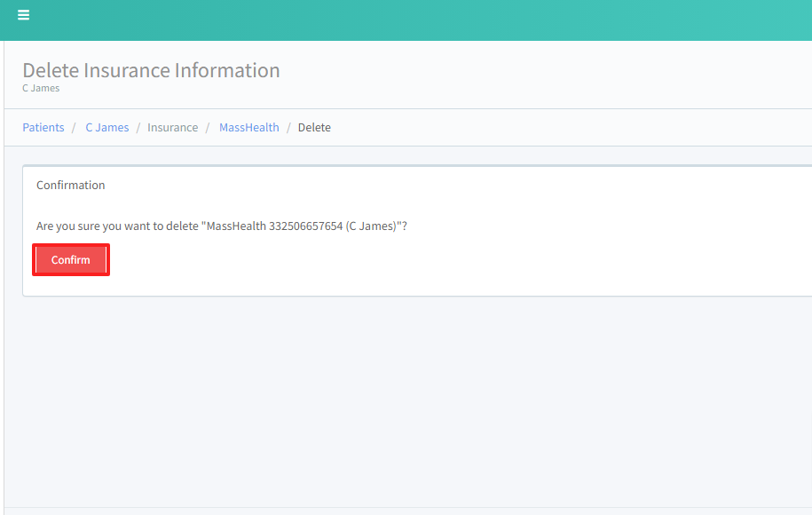
Task: Select the Insurance breadcrumb item
Action: [172, 128]
